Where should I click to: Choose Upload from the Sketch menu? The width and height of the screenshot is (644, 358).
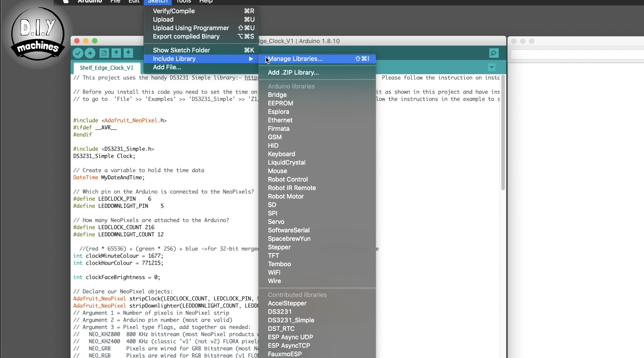point(201,19)
